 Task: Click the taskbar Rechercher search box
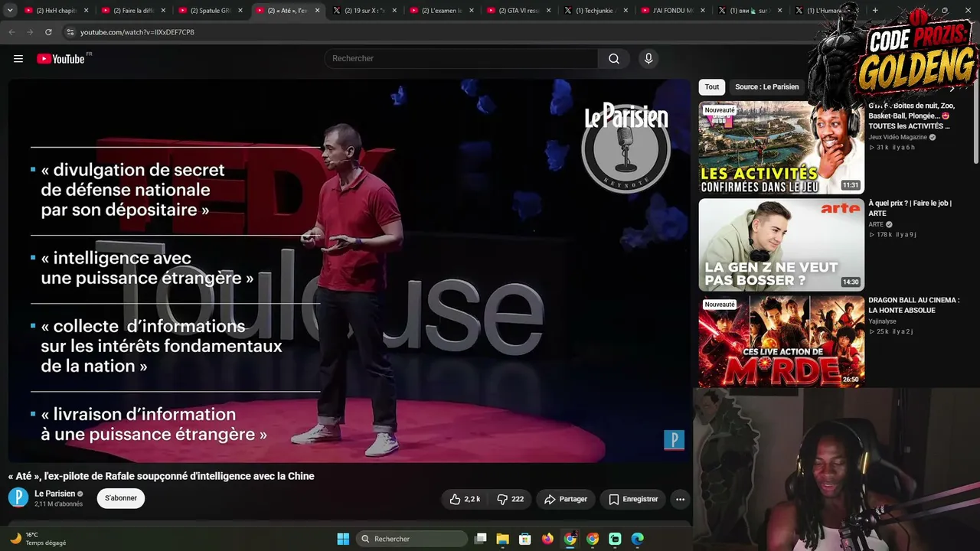pos(413,539)
